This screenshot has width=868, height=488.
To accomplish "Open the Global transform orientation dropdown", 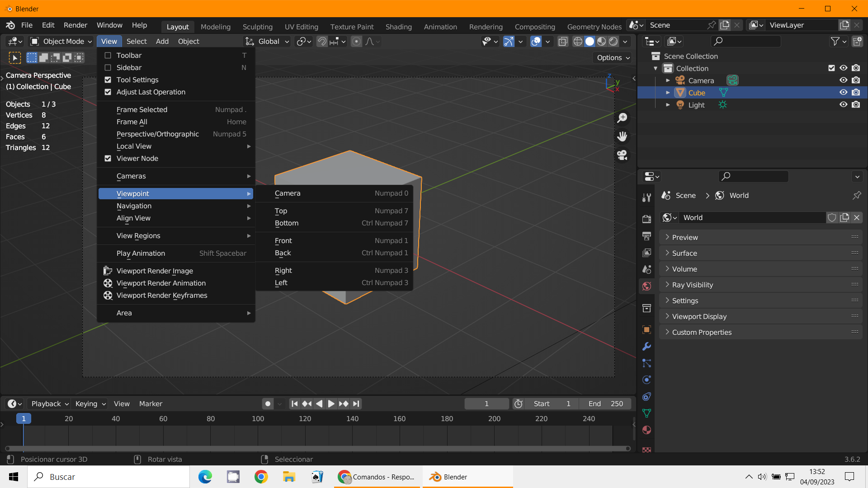I will coord(268,42).
